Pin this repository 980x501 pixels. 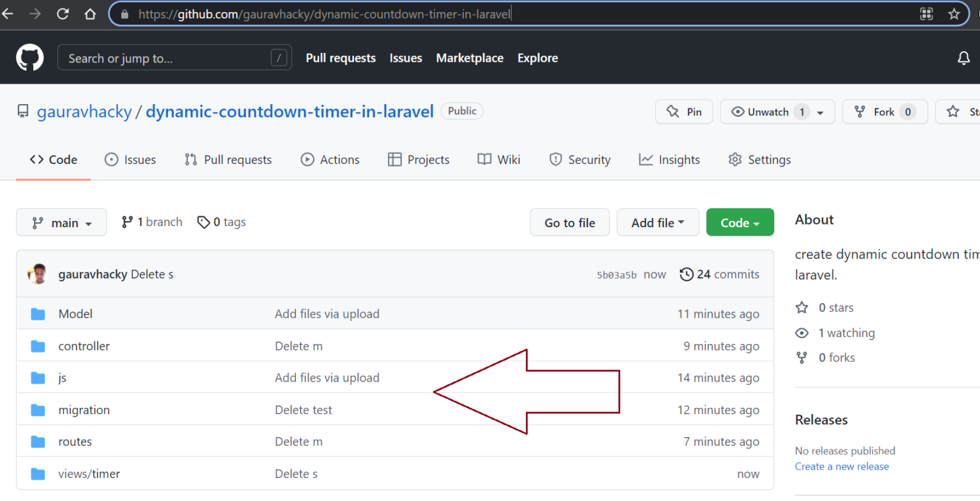[x=684, y=112]
